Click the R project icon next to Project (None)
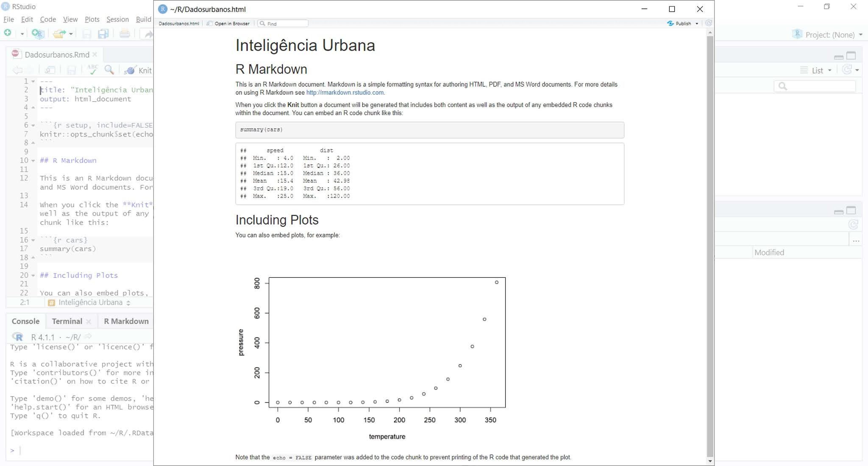The image size is (868, 466). (x=797, y=34)
